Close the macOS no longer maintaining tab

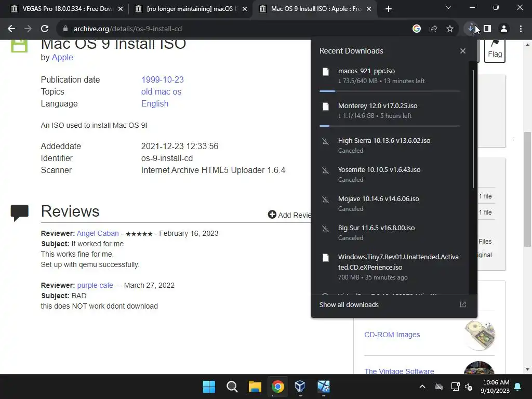[245, 9]
